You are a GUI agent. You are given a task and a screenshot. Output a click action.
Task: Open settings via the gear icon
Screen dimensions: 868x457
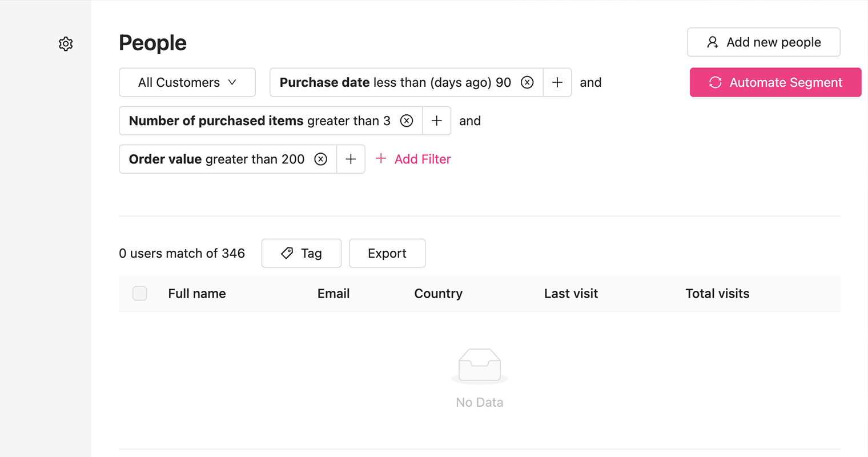66,44
